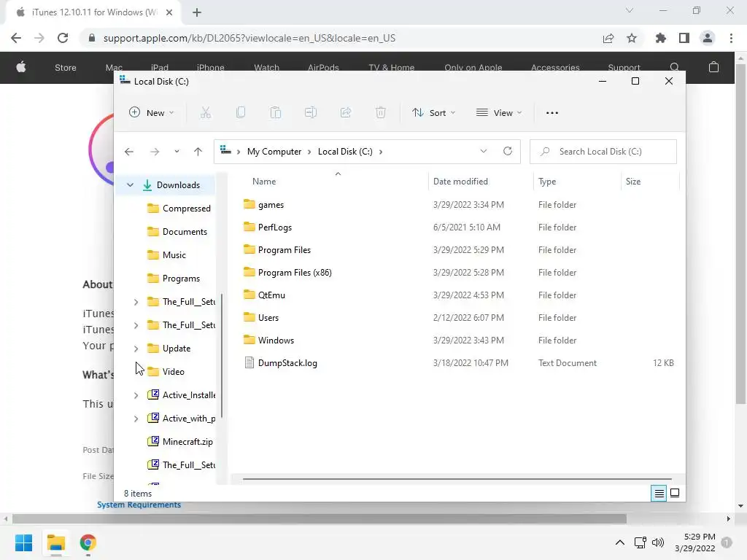Click the Apple logo in site navigation
The image size is (747, 560).
21,67
